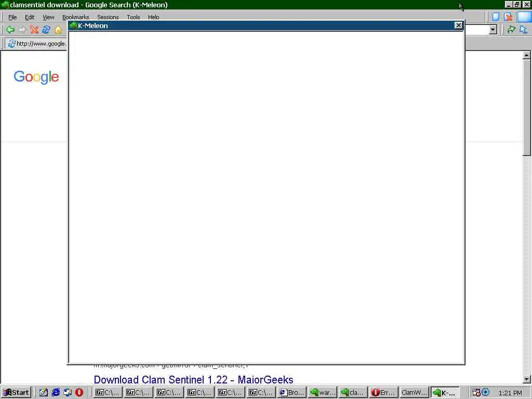Click the Google logo
The height and width of the screenshot is (399, 532).
pyautogui.click(x=36, y=77)
